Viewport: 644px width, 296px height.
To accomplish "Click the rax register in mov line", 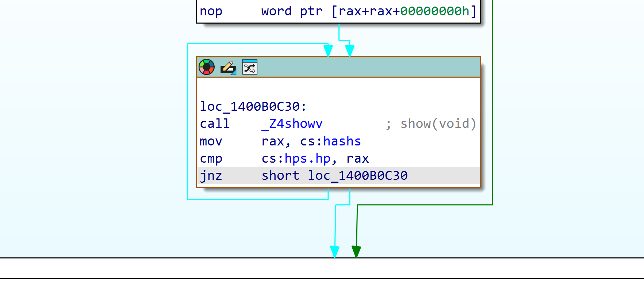I will pos(272,141).
